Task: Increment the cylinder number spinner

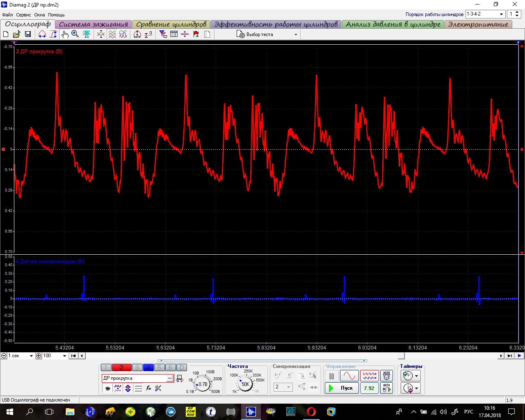Action: 517,12
